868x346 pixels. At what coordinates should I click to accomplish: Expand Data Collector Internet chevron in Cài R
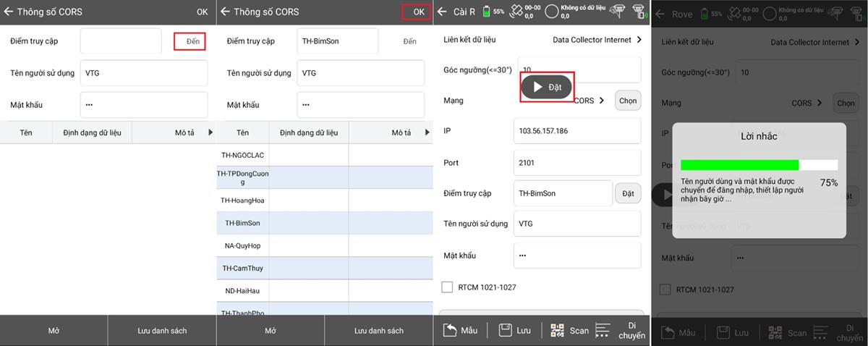(x=639, y=40)
